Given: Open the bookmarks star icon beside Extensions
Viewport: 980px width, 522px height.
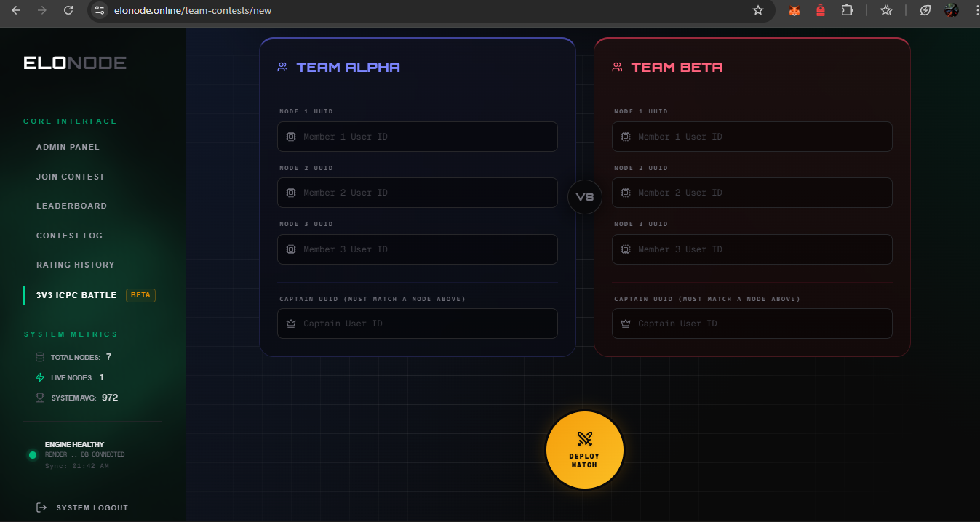Looking at the screenshot, I should coord(886,10).
